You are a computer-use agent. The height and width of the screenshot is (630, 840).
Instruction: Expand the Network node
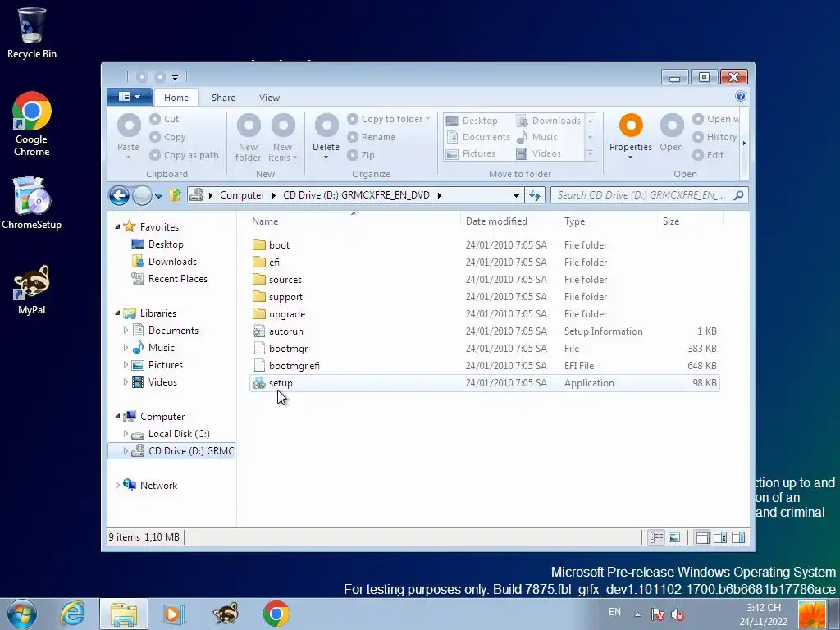point(117,486)
